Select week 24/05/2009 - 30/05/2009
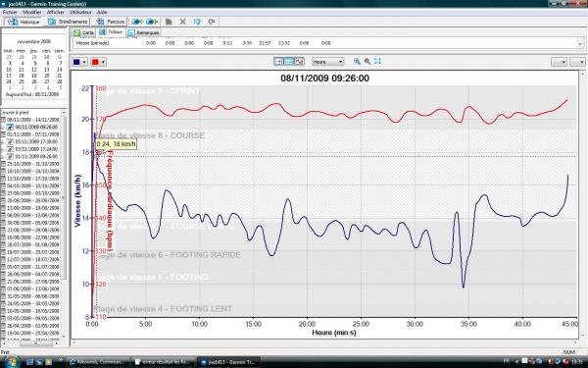This screenshot has height=368, width=588. pyautogui.click(x=33, y=304)
